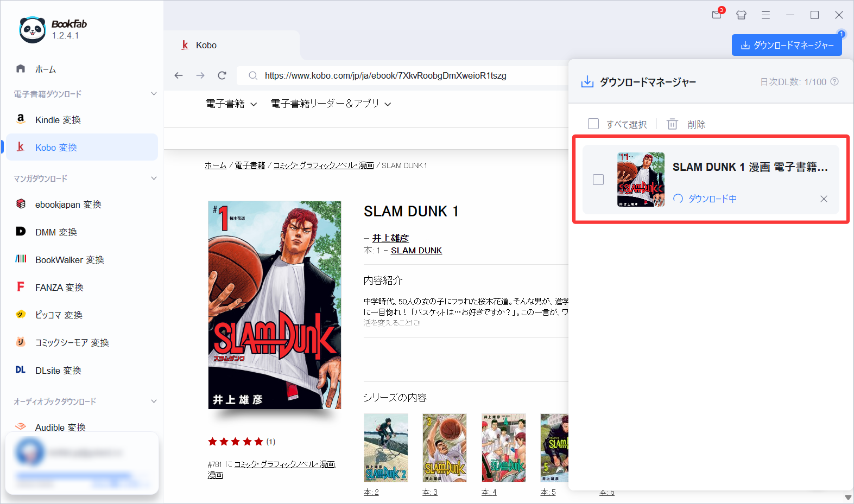Switch to the Kobo tab
The image size is (854, 504).
click(232, 45)
